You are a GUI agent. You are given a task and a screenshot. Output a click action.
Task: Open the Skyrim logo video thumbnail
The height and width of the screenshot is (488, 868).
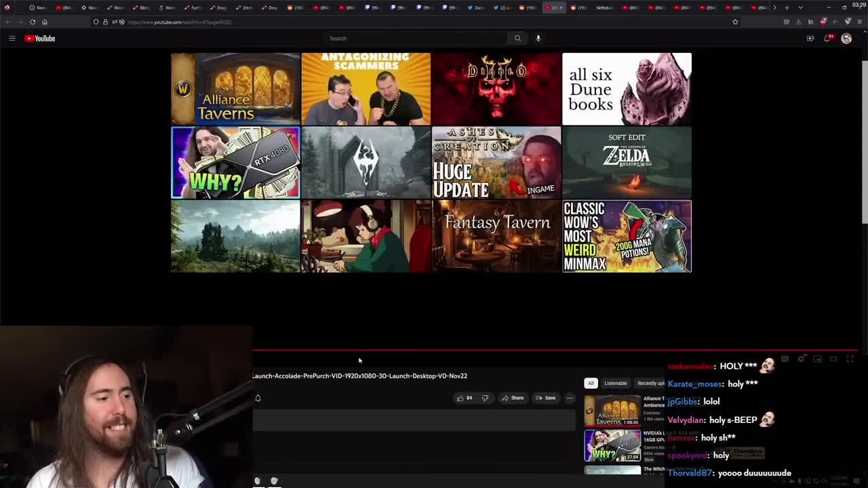point(366,163)
